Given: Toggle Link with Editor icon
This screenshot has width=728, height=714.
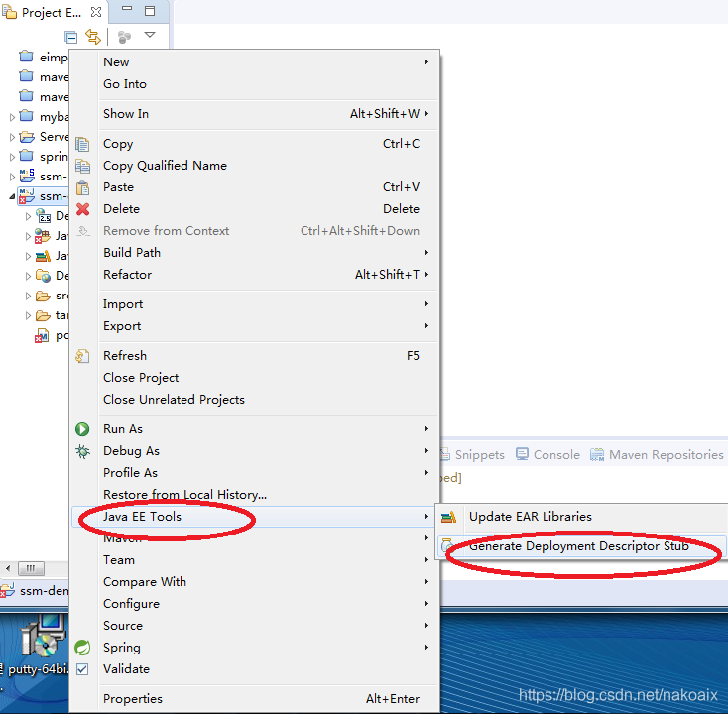Looking at the screenshot, I should pos(93,37).
